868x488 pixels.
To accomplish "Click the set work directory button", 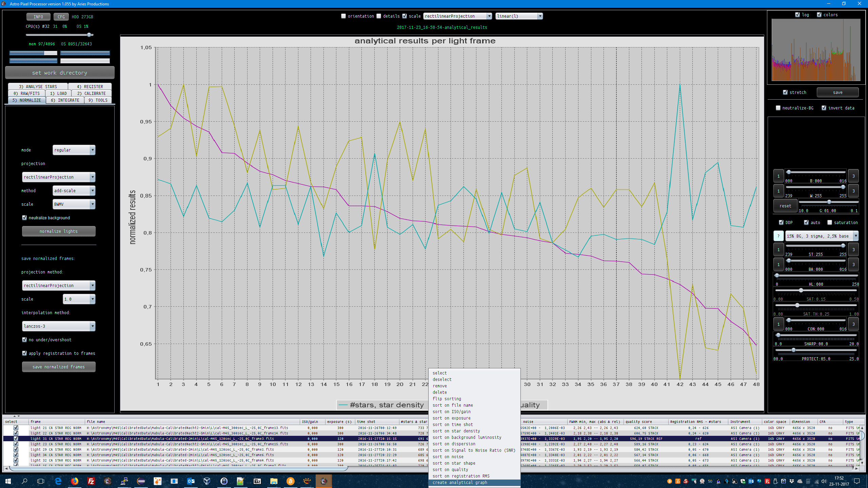I will tap(60, 73).
